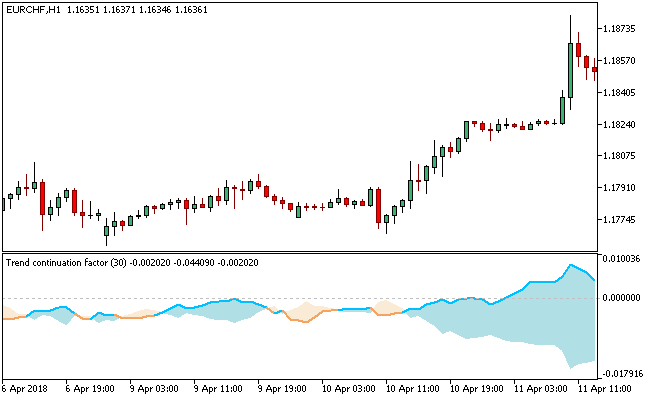This screenshot has width=650, height=400.
Task: Click the 6 Apr 2018 date marker
Action: [25, 388]
